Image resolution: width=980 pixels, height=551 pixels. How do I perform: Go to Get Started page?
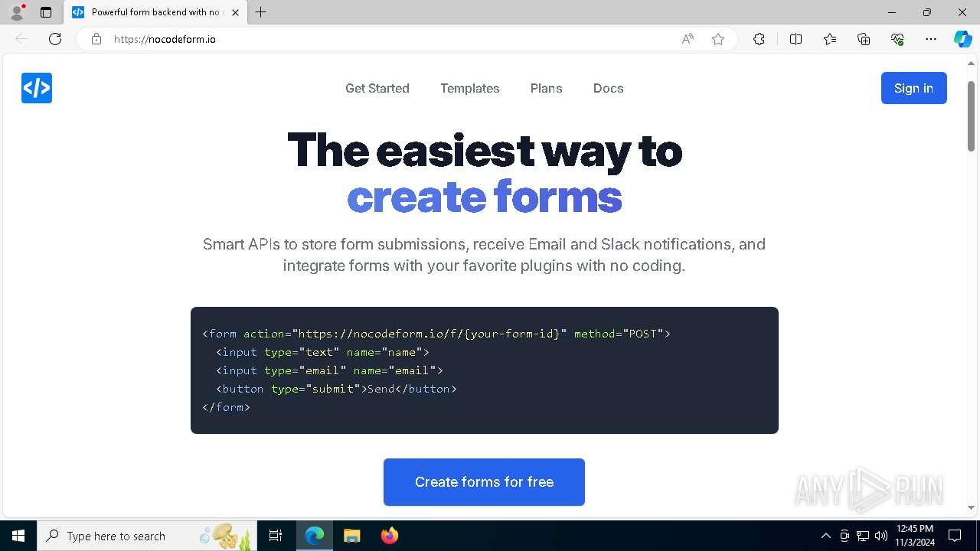point(377,88)
